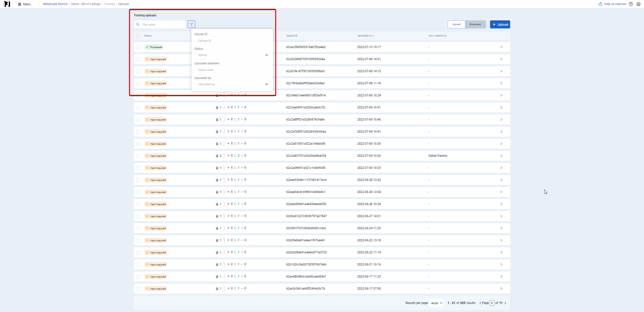The image size is (644, 312).
Task: Open row arrow for the Sietse Fierens upload
Action: 501,156
